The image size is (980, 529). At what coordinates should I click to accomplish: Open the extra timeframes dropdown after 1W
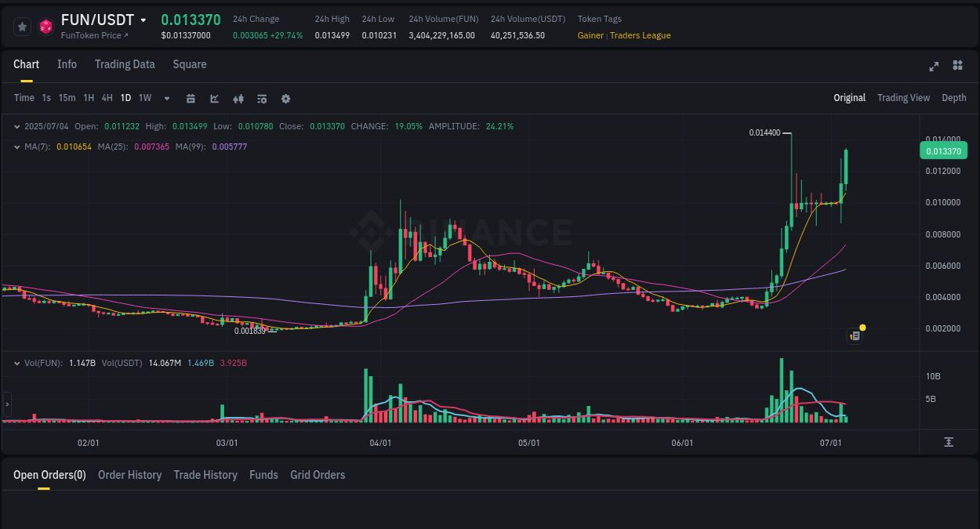[x=166, y=98]
